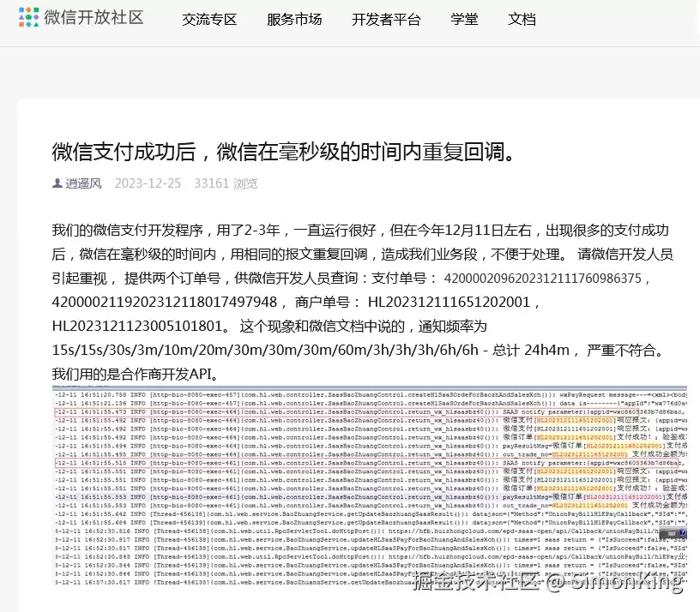Click merchant order number HL202312111651202001
Screen dimensions: 700x612
coord(449,302)
